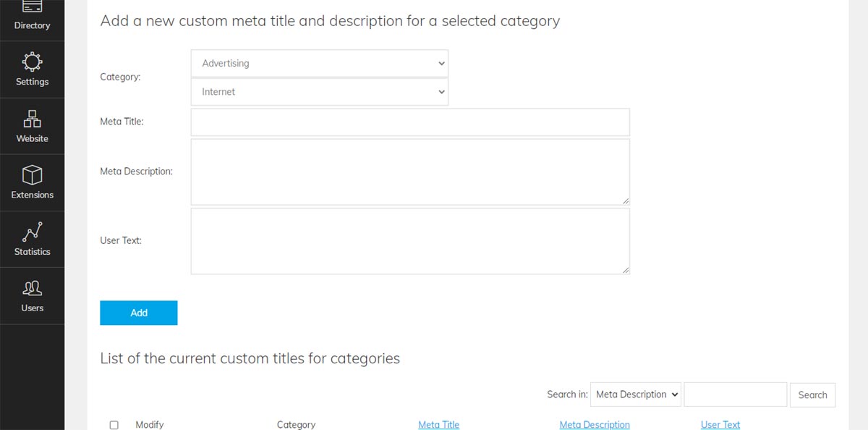Open the Users people icon
Image resolution: width=868 pixels, height=430 pixels.
pyautogui.click(x=32, y=288)
